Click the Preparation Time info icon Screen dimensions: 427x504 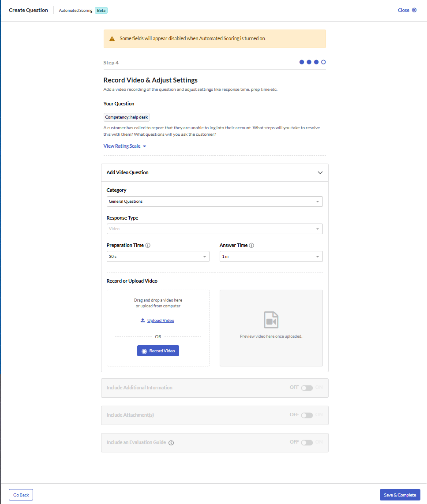click(x=148, y=245)
